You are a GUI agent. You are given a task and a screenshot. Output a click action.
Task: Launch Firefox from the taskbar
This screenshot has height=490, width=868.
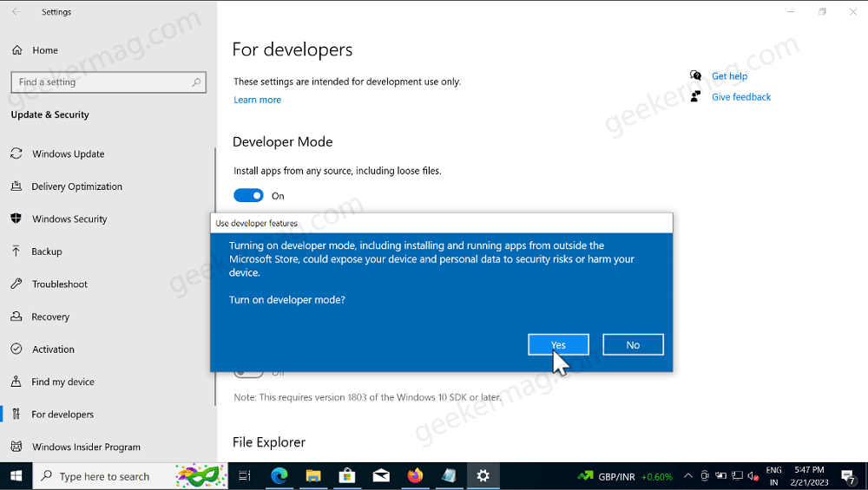(415, 475)
